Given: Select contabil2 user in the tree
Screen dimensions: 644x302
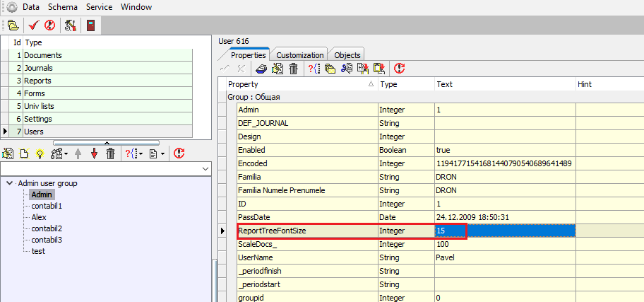Looking at the screenshot, I should point(47,228).
